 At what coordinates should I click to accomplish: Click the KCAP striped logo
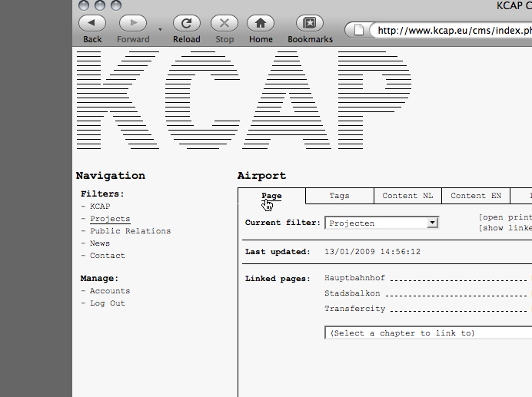pos(244,100)
